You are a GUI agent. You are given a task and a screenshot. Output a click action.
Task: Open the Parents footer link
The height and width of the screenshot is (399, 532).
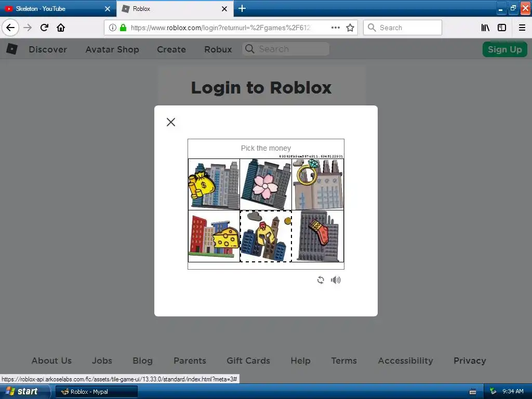(x=190, y=361)
